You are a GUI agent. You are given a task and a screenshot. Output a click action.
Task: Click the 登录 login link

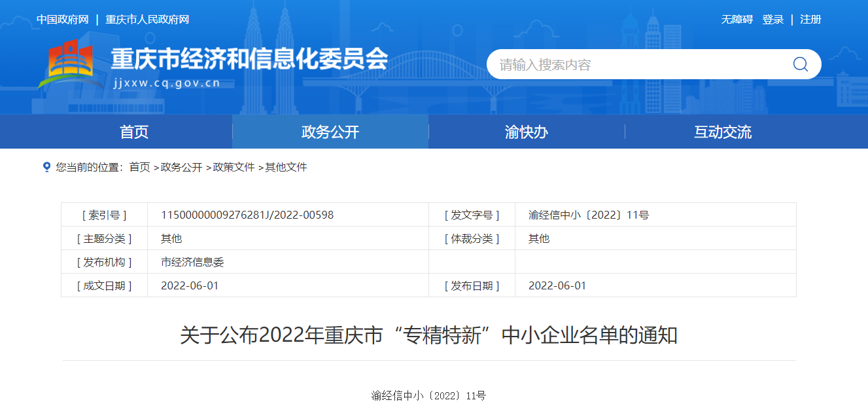(x=773, y=20)
